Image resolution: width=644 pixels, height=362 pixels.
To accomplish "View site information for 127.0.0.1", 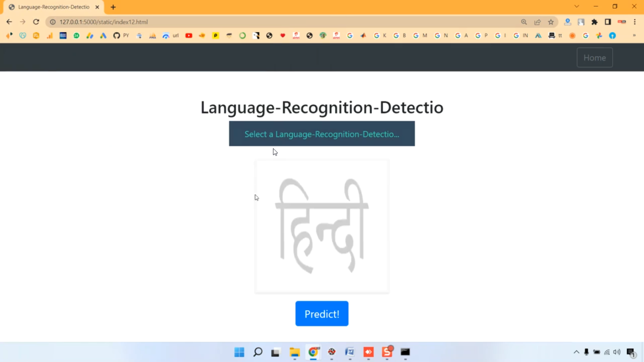I will [53, 22].
